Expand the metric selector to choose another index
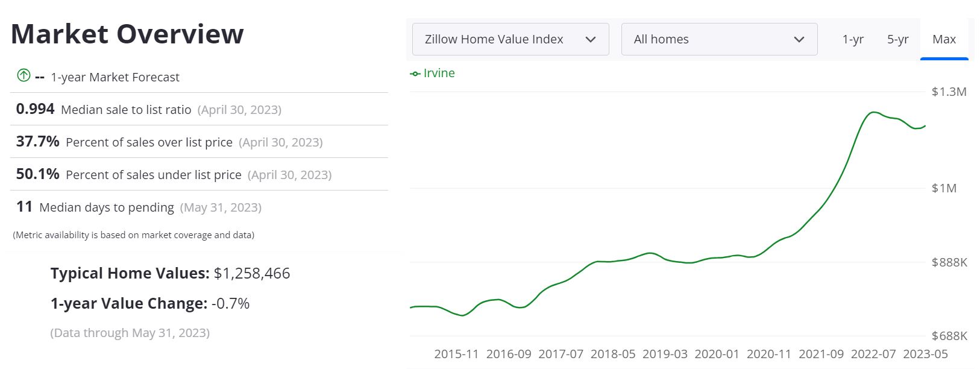The image size is (980, 369). [509, 39]
